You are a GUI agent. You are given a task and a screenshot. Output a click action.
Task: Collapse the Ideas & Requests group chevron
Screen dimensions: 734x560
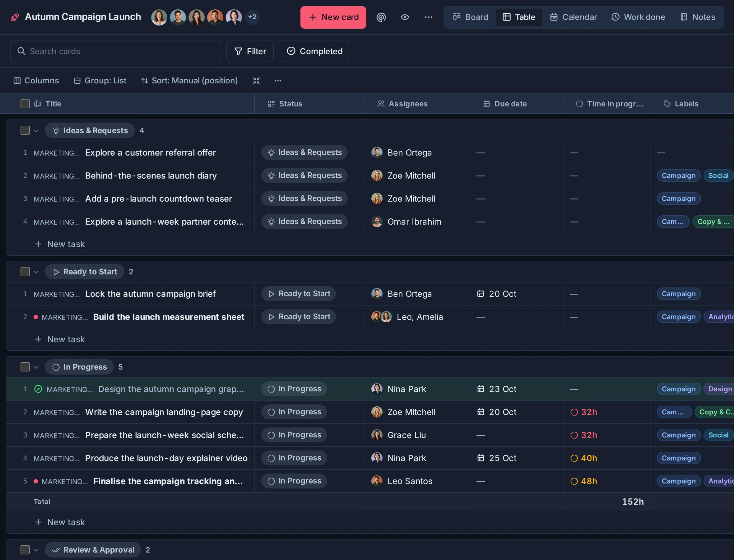(x=36, y=131)
